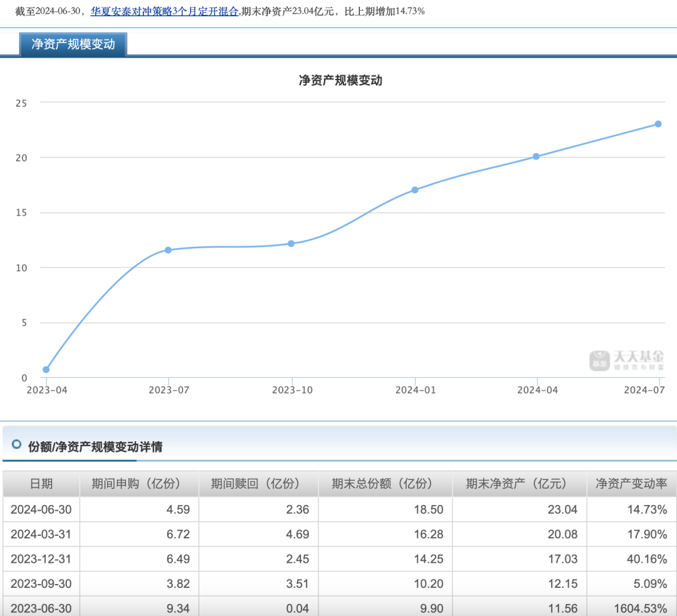Open the 华夏安泰对冲策略3个月定开混合 fund link
This screenshot has width=677, height=616.
click(164, 11)
